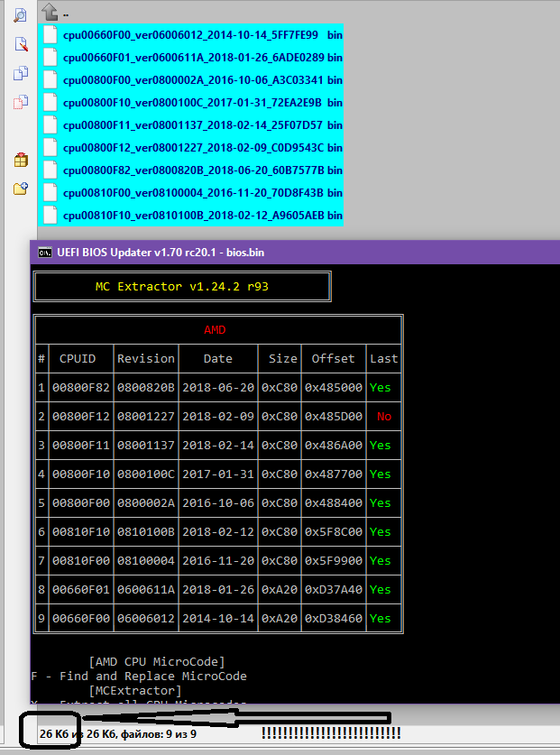Click the New folder icon with plus
Viewport: 560px width, 755px height.
point(21,189)
